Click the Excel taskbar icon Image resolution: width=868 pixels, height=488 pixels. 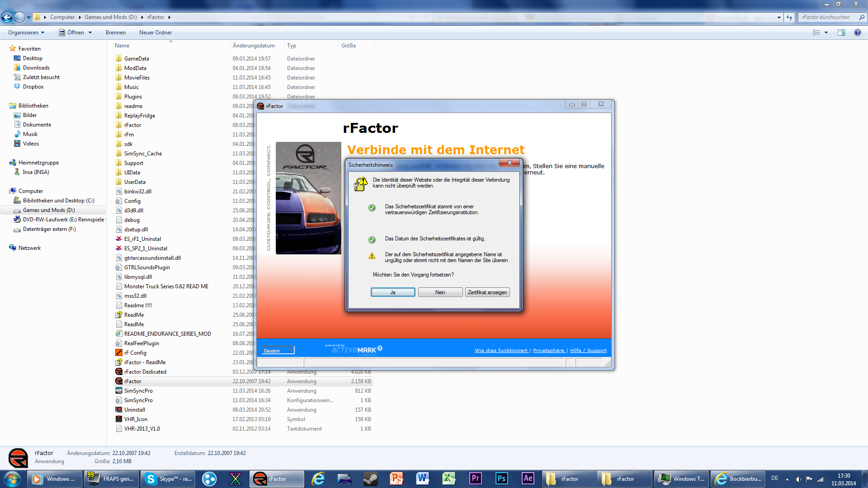[x=449, y=479]
